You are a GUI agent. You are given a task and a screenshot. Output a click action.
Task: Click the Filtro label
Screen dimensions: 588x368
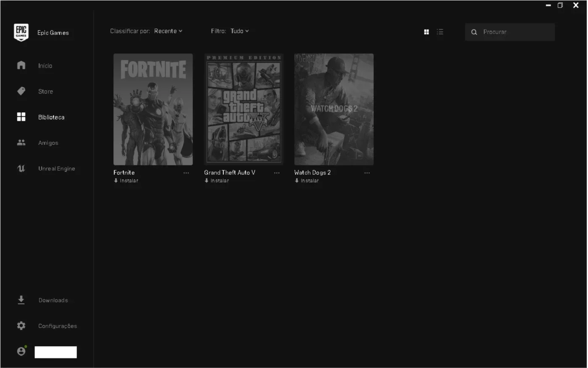[x=218, y=31]
